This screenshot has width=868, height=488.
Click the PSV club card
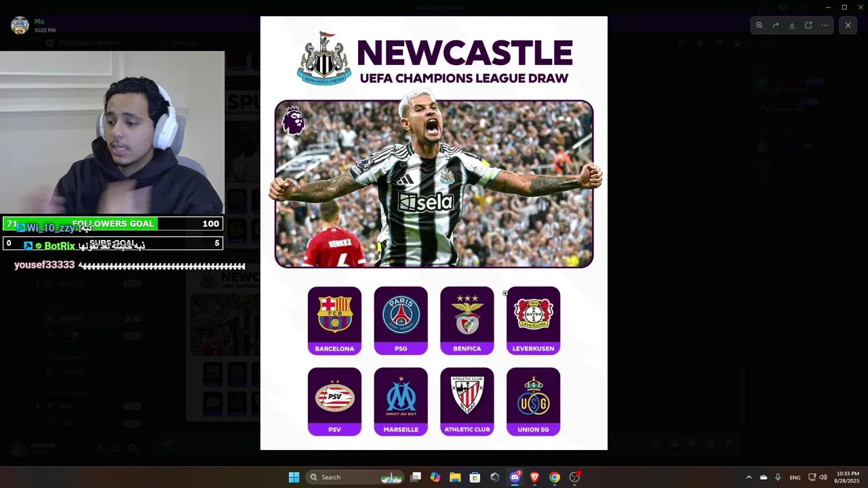334,401
